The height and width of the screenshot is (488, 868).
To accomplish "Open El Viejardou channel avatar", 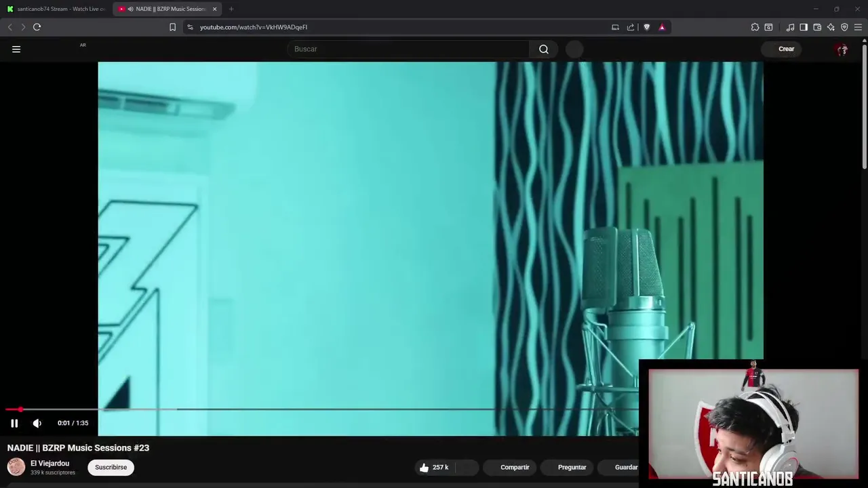I will coord(16,467).
